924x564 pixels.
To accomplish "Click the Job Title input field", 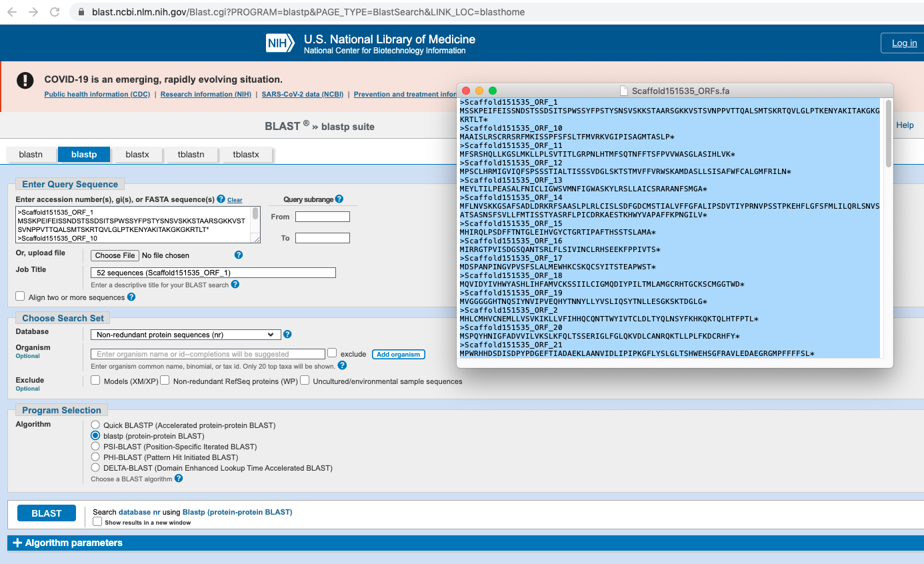I will (x=213, y=273).
